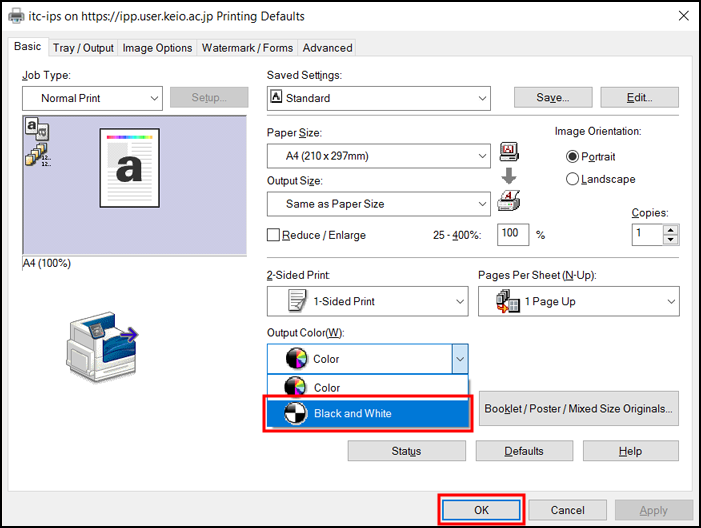This screenshot has height=528, width=701.
Task: Click the 1-Sided Print page icon
Action: (x=297, y=300)
